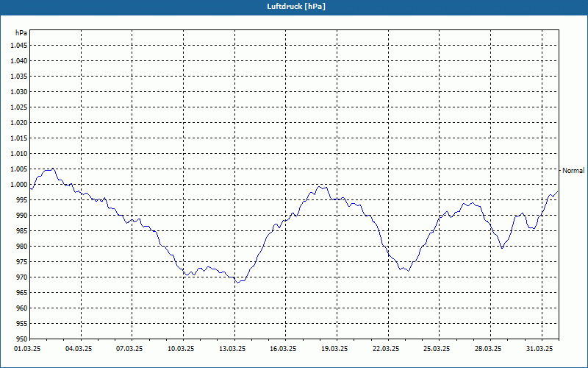Select the 980 y-axis value
This screenshot has height=368, width=588.
22,247
